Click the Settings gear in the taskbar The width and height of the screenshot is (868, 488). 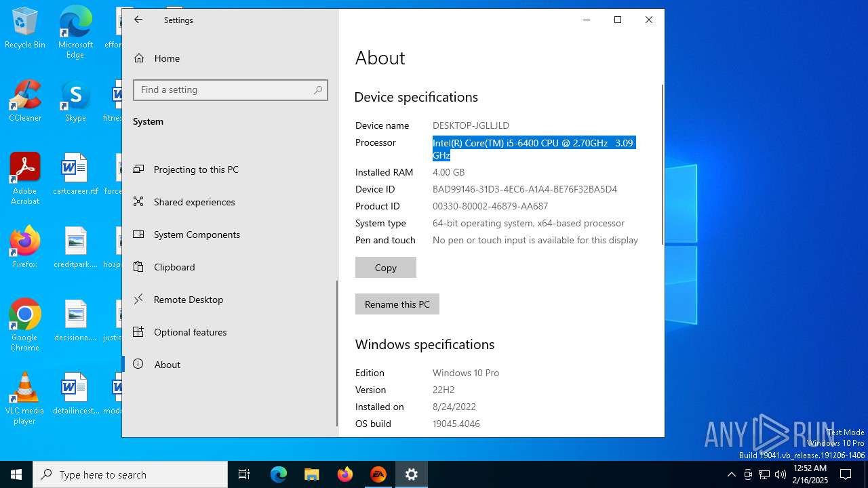pyautogui.click(x=412, y=474)
